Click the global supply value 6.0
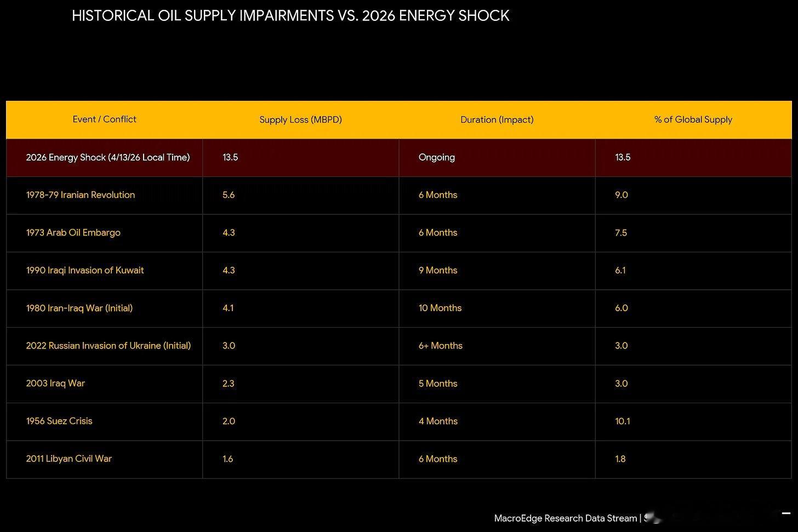 [622, 308]
